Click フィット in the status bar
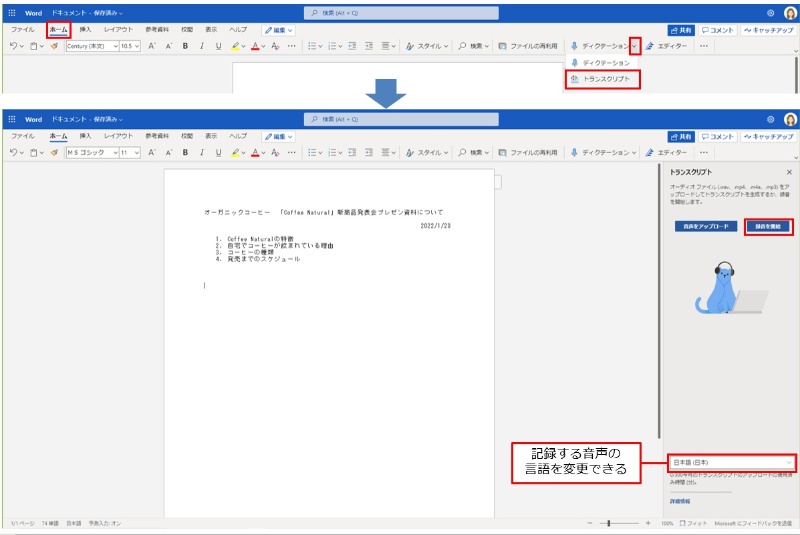The height and width of the screenshot is (535, 800). [x=693, y=523]
